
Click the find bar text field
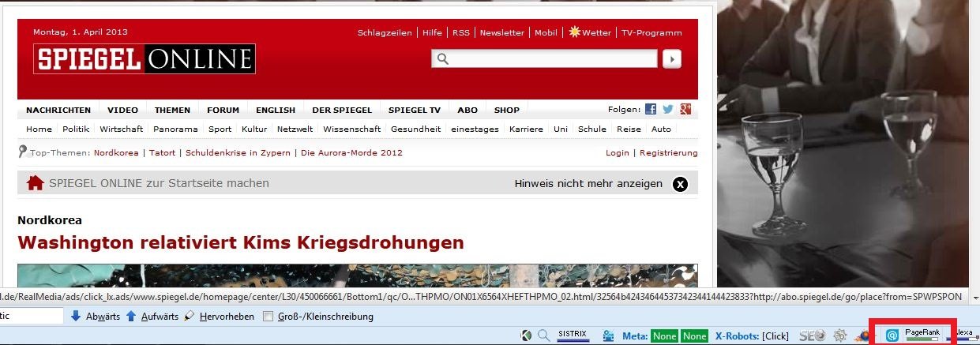pos(31,316)
